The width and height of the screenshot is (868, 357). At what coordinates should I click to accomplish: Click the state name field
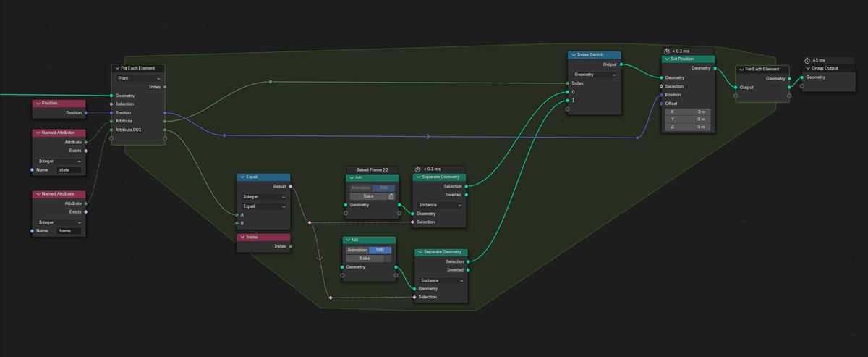point(69,169)
